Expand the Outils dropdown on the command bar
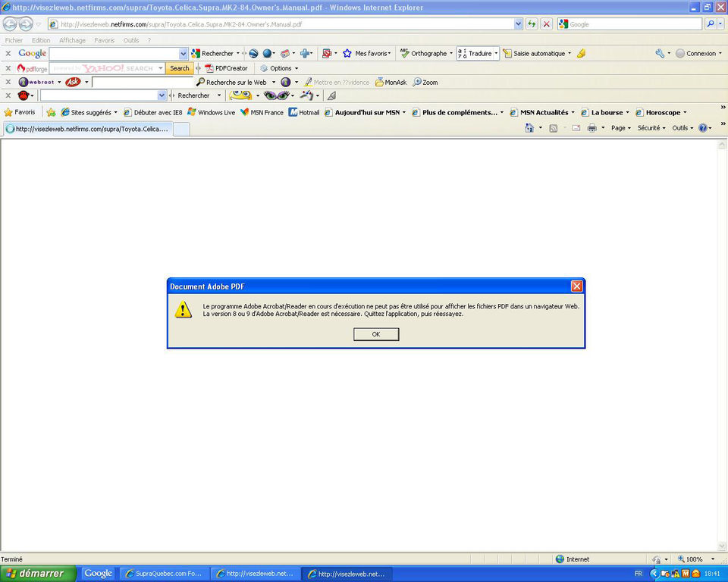The width and height of the screenshot is (728, 582). click(x=680, y=128)
